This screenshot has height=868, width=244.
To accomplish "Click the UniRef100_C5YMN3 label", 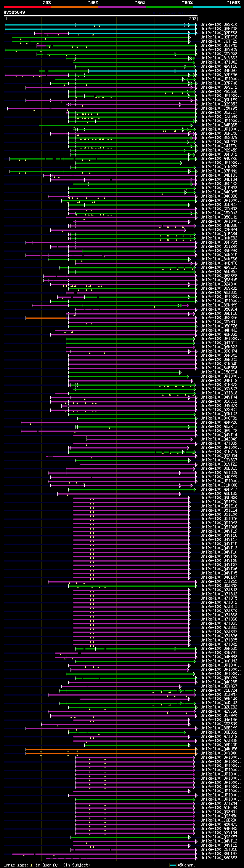I will pyautogui.click(x=219, y=209).
